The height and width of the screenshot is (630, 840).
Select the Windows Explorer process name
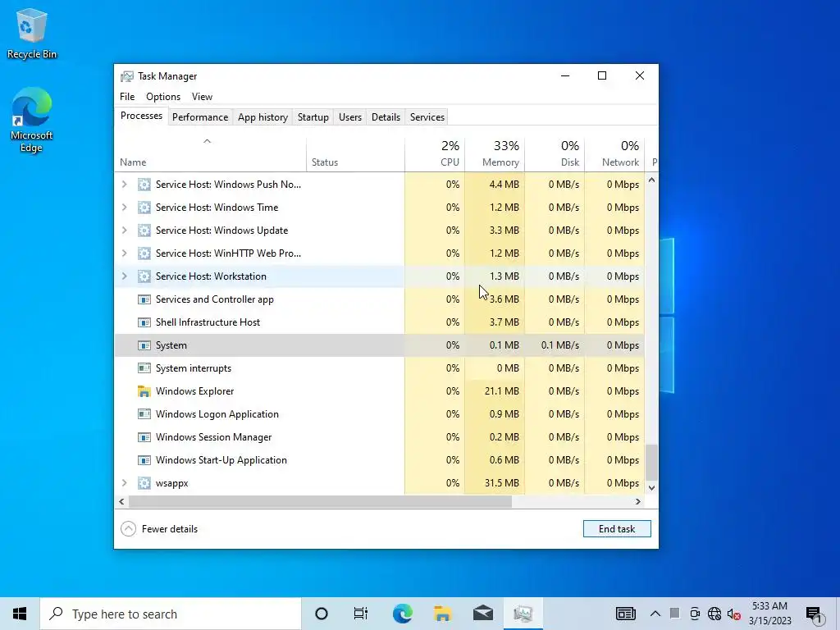(x=195, y=391)
